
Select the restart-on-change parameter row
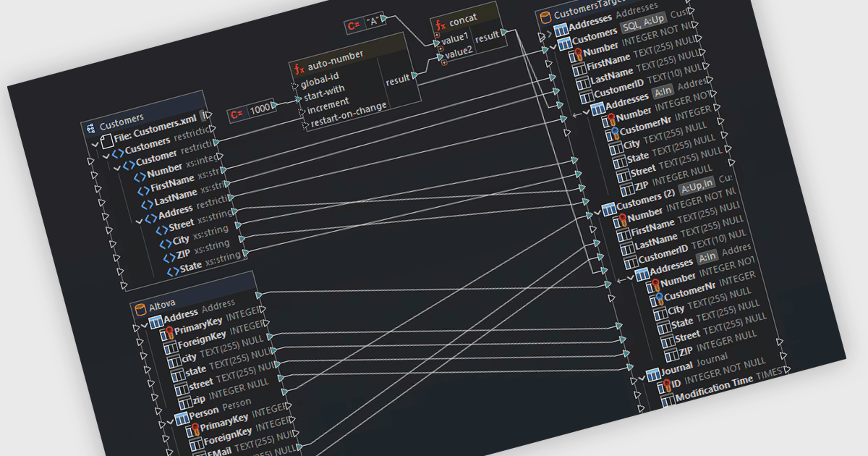(348, 113)
